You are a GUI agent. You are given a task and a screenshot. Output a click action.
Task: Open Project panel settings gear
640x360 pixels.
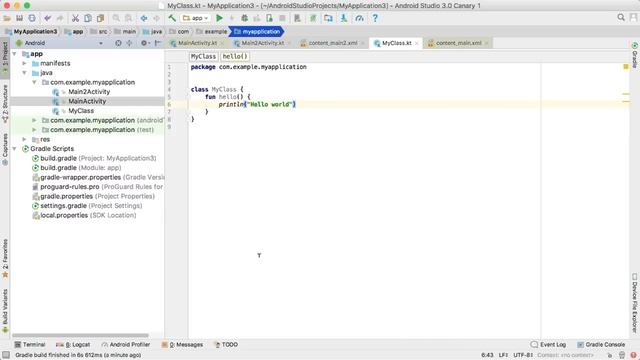(x=144, y=43)
